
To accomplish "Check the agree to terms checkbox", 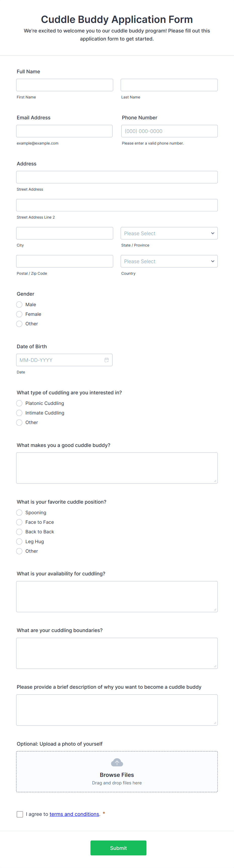I will (x=20, y=814).
